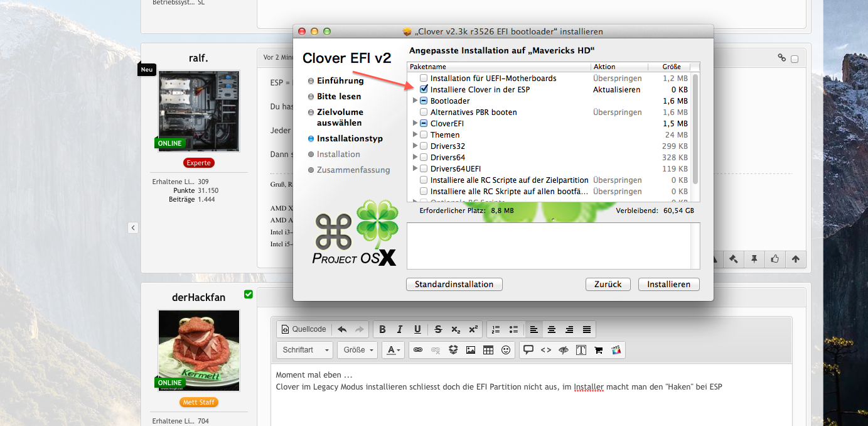The width and height of the screenshot is (868, 426).
Task: Check Alternatives PBR booten
Action: (x=424, y=112)
